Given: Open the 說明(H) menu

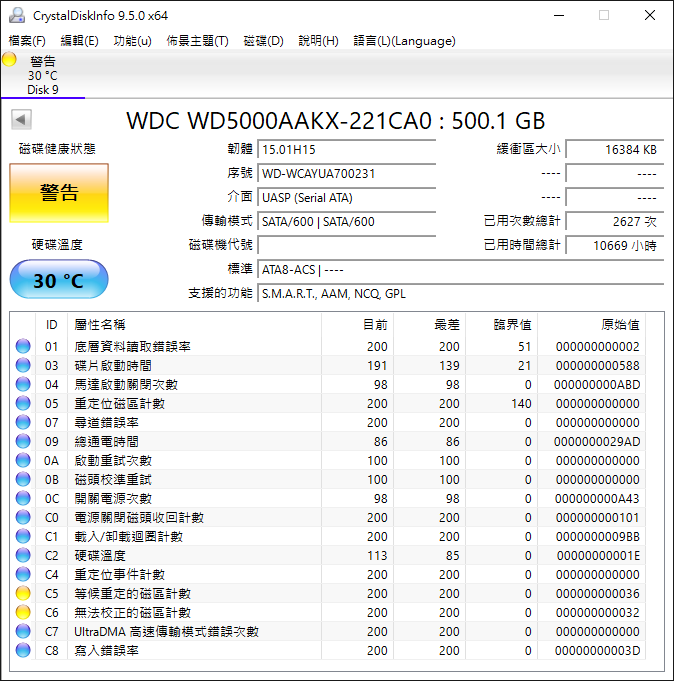Looking at the screenshot, I should [x=318, y=41].
